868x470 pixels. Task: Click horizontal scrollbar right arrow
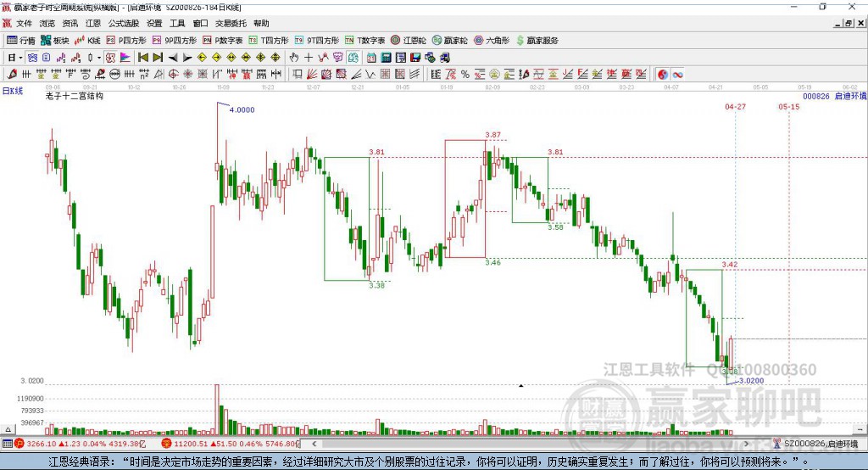[x=746, y=444]
